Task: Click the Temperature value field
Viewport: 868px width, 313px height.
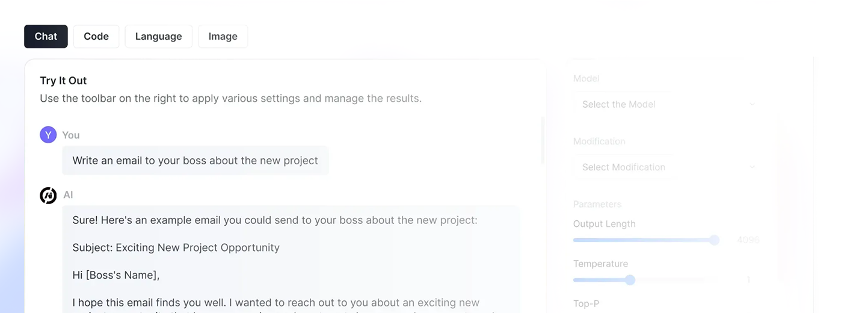Action: click(748, 280)
